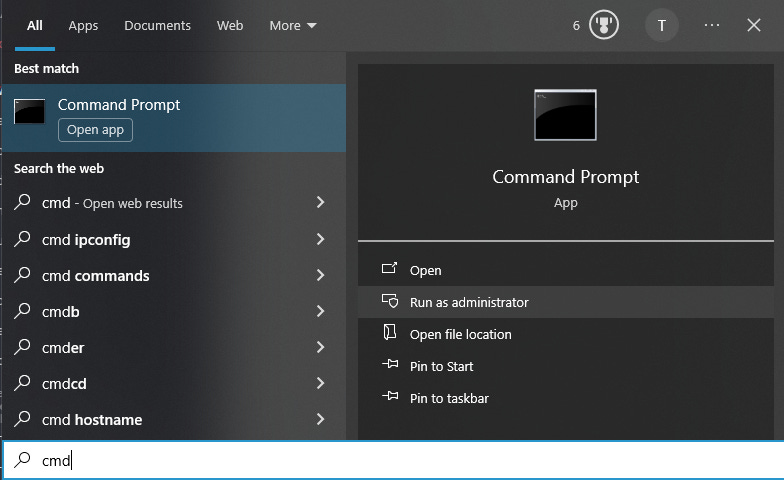This screenshot has width=784, height=480.
Task: Click the Run as administrator shield icon
Action: tap(390, 300)
